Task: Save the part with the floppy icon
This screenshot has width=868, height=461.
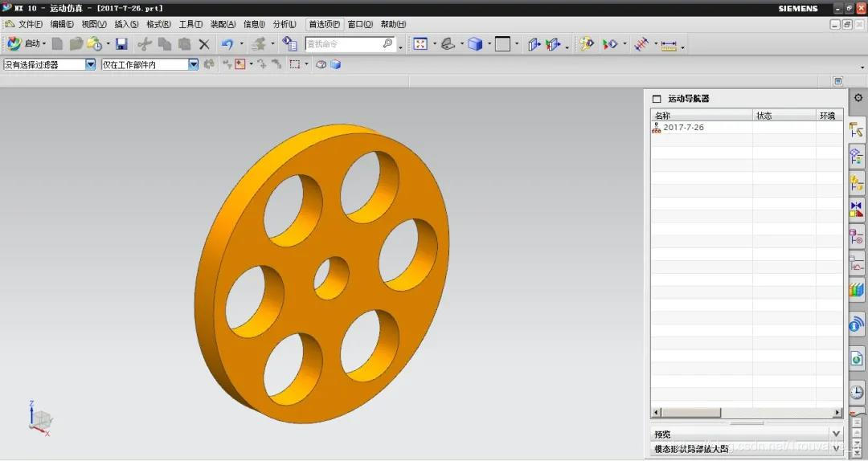Action: pos(122,43)
